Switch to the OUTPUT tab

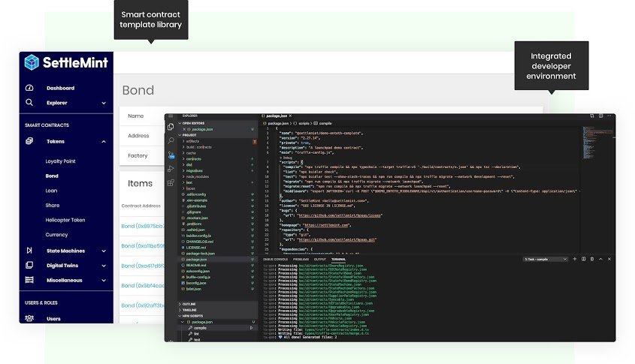point(320,259)
